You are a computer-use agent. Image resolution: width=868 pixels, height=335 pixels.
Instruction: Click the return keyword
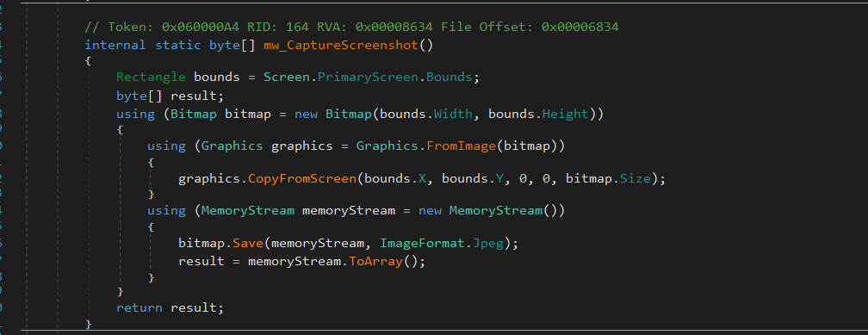tap(139, 307)
